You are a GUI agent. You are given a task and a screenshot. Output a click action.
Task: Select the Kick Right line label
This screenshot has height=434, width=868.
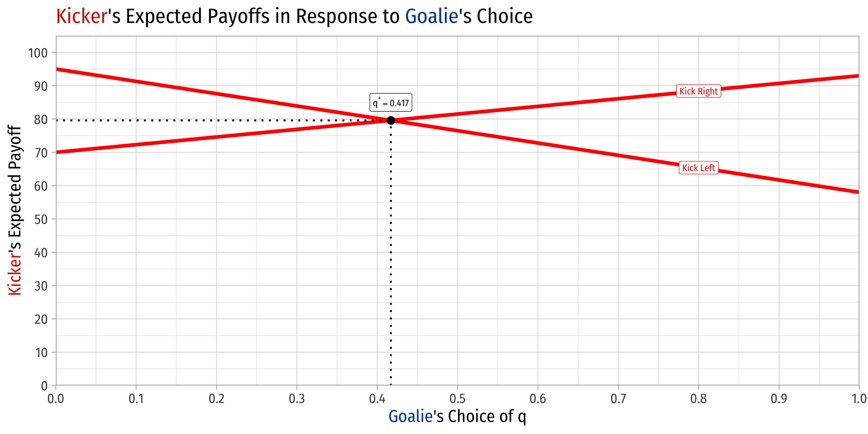[x=699, y=91]
